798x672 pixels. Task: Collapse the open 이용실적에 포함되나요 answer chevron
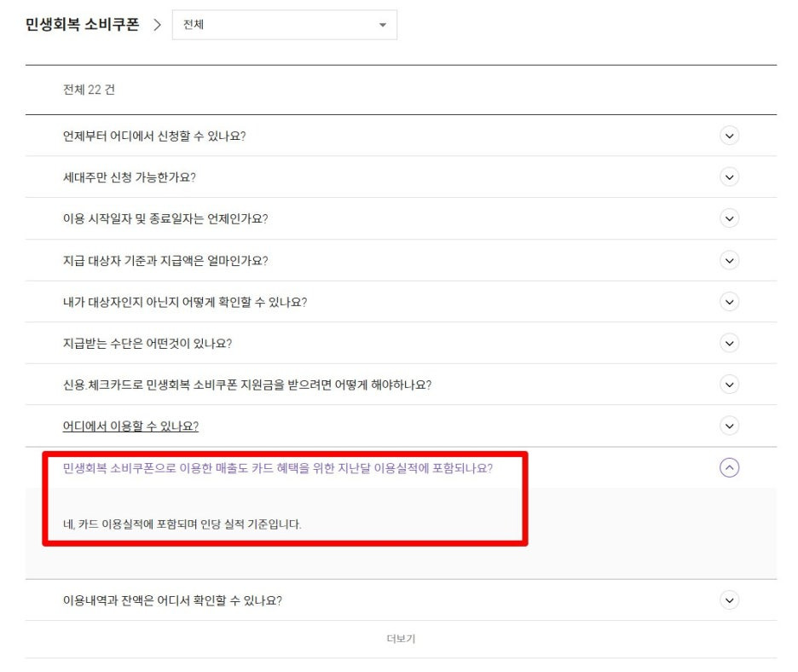729,467
